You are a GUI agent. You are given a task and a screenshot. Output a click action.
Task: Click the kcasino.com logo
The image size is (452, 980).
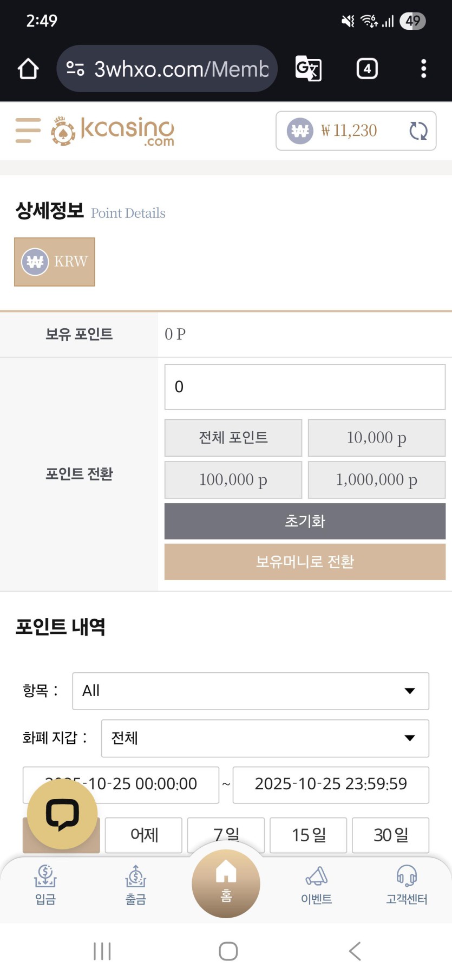coord(113,131)
